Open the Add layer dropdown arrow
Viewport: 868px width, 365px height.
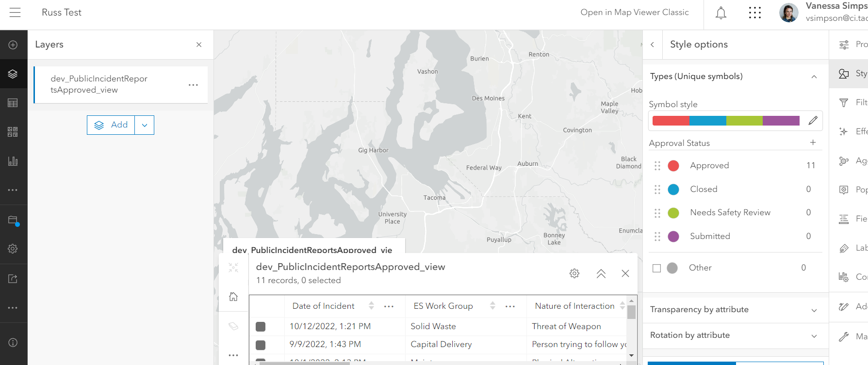click(145, 125)
